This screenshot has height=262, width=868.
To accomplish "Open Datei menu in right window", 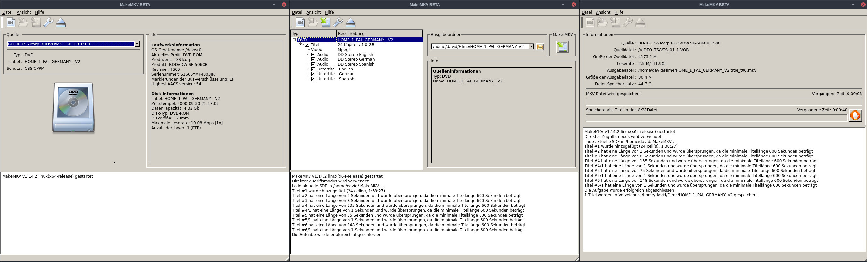I will [587, 12].
